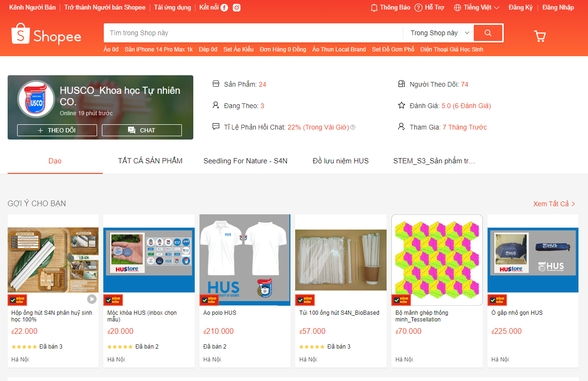
Task: Click the orange search magnifier button
Action: click(488, 33)
